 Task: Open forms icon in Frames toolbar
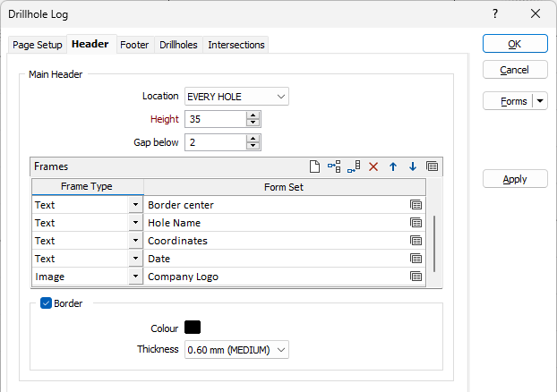pos(432,166)
